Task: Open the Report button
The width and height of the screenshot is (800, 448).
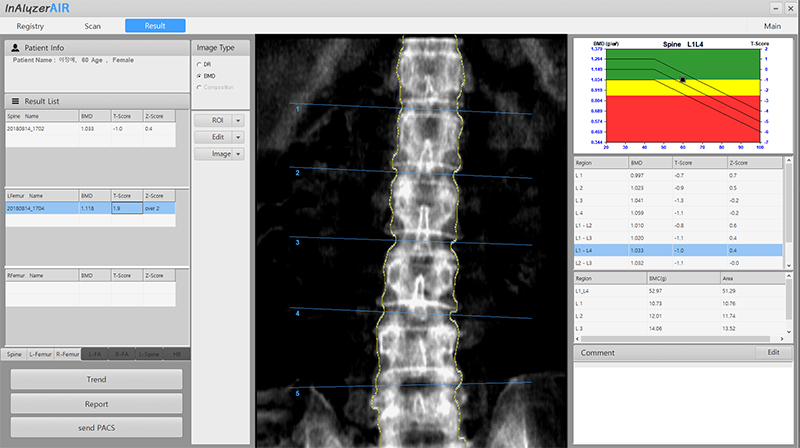Action: 97,404
